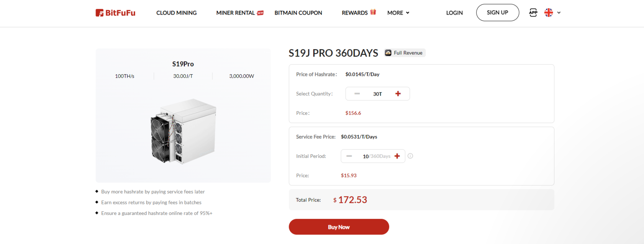Click the UK flag language icon
Viewport: 644px width, 244px height.
pyautogui.click(x=548, y=13)
